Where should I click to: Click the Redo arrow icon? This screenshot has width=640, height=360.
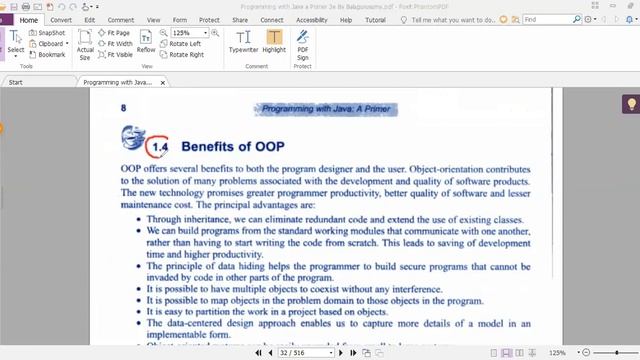click(x=73, y=7)
